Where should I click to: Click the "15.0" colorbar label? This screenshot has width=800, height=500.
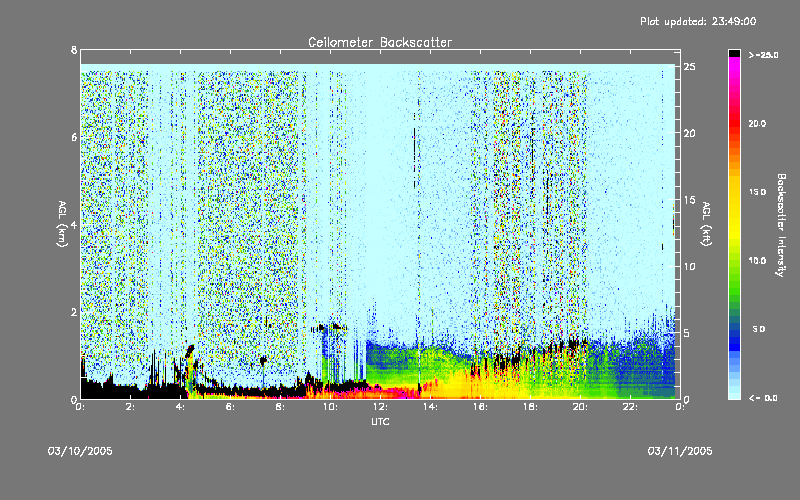click(757, 192)
